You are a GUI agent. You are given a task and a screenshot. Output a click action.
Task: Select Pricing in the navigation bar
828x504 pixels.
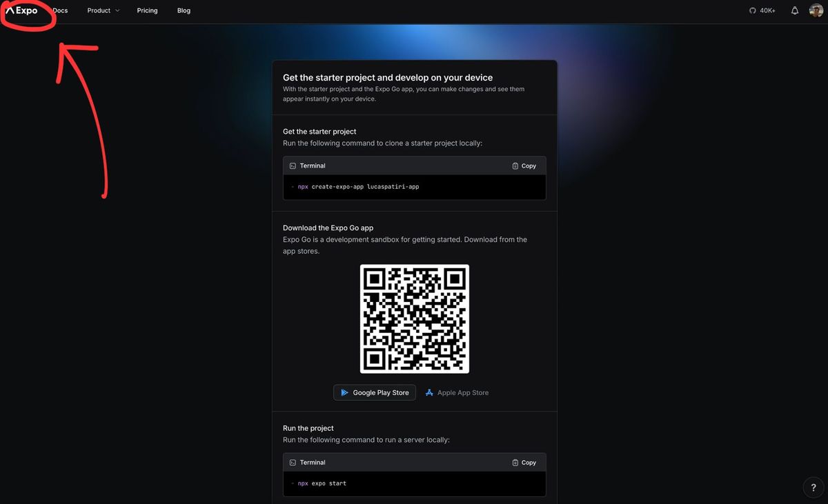coord(147,10)
